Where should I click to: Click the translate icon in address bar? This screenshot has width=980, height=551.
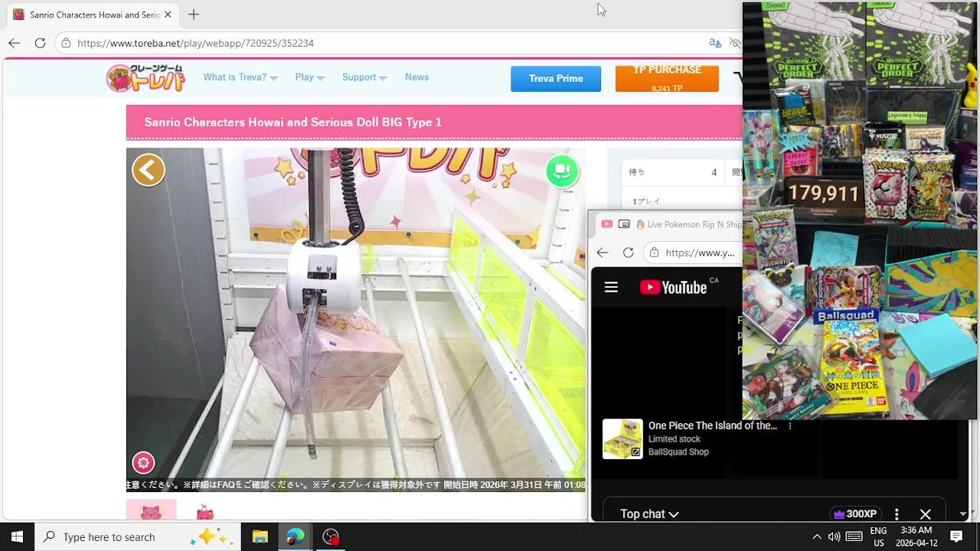[715, 43]
